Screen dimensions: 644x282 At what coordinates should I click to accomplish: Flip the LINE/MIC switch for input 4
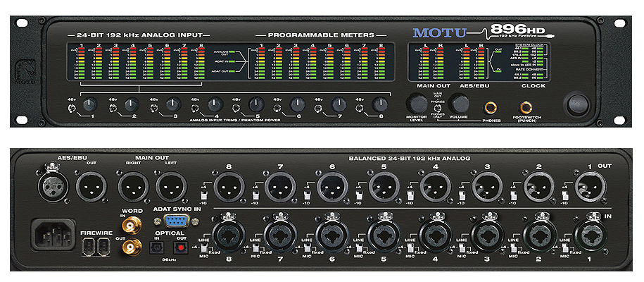(x=410, y=247)
